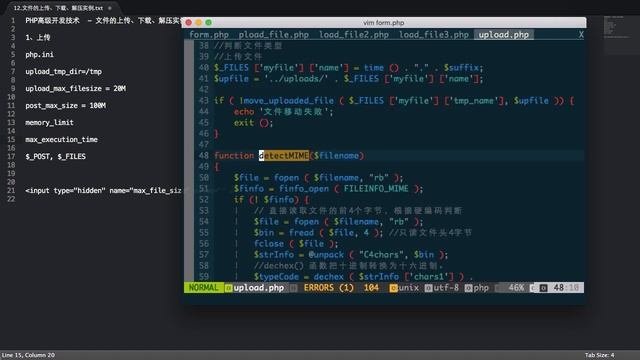
Task: Click move_uploaded_file call on line 43
Action: click(289, 100)
